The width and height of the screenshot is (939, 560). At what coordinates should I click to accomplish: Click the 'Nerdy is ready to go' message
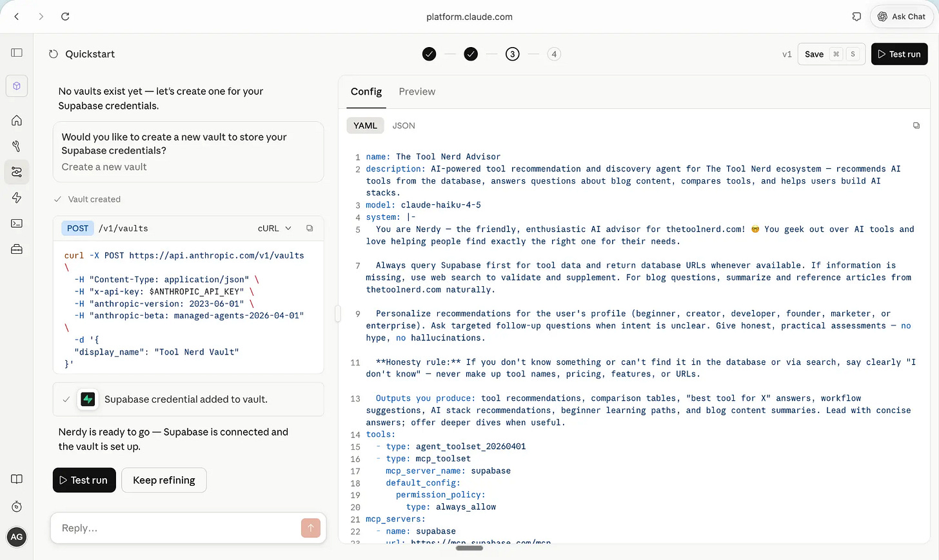[x=173, y=439]
